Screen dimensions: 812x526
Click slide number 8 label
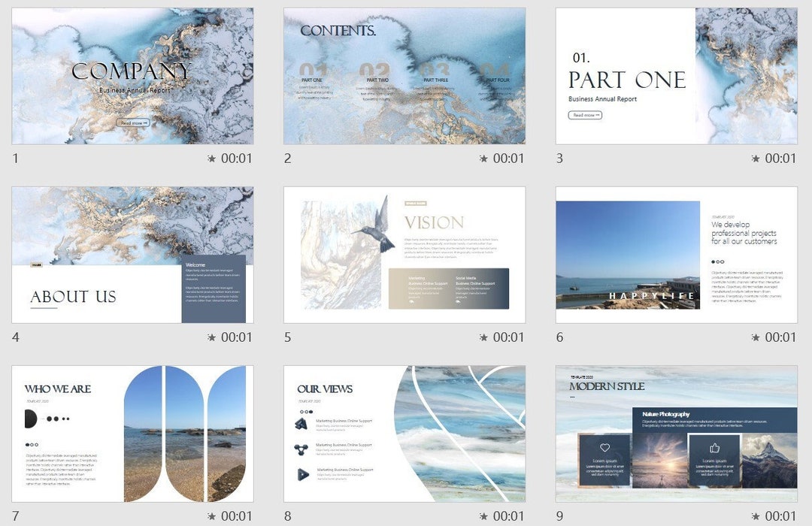click(x=287, y=516)
